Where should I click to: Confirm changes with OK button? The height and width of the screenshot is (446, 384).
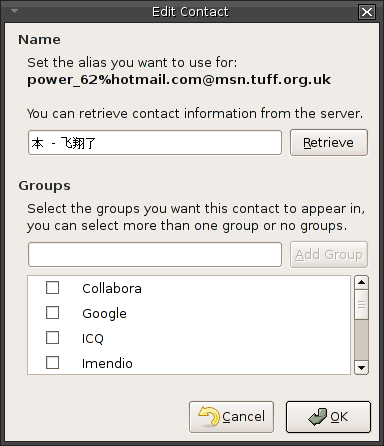click(328, 417)
